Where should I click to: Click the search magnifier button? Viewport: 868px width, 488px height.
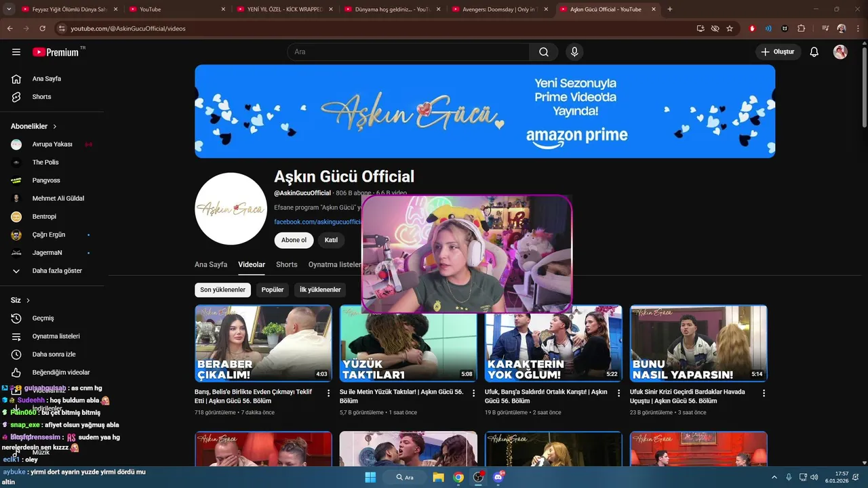544,52
